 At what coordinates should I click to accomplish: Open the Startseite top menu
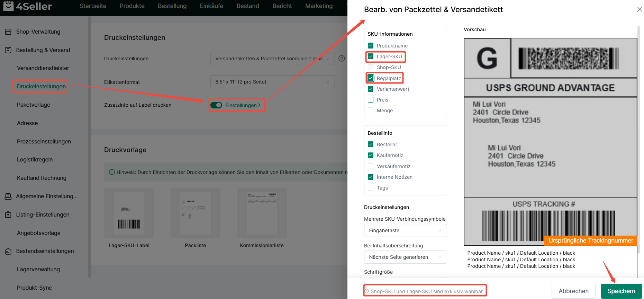[93, 6]
